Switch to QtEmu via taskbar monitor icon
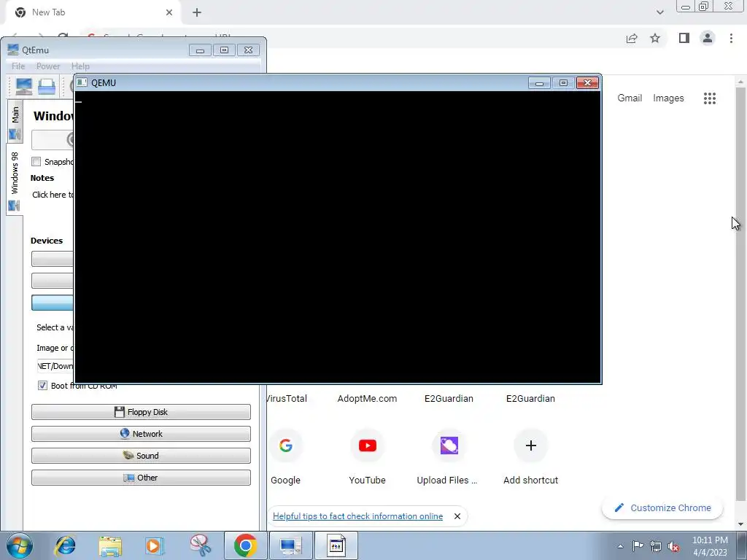The image size is (747, 560). 290,545
